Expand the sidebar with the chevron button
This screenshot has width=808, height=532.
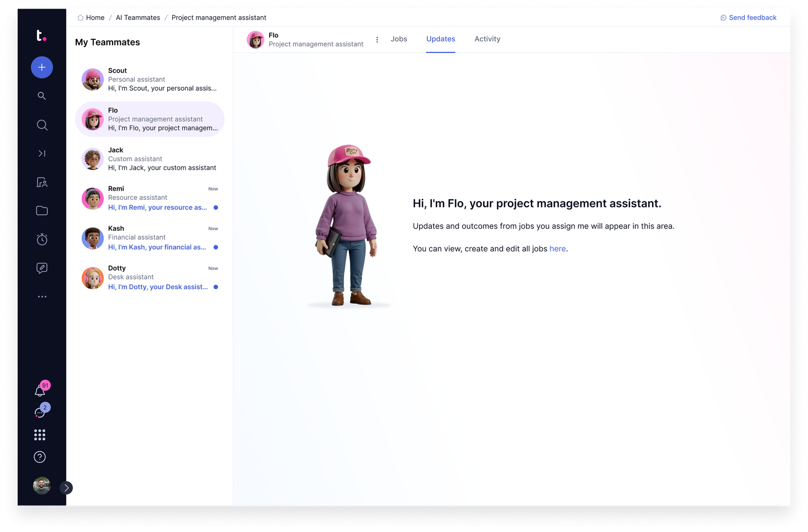(66, 488)
